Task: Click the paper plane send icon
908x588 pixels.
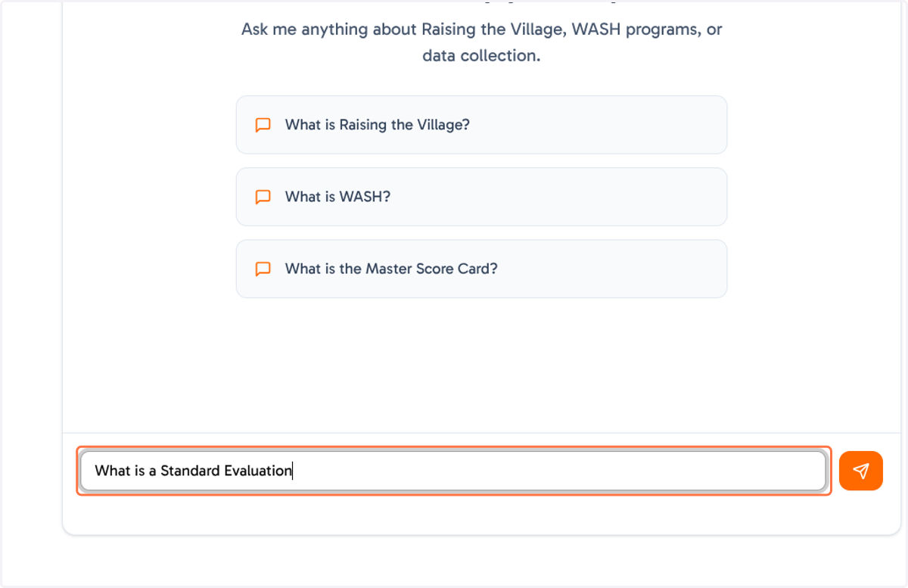Action: (x=860, y=471)
